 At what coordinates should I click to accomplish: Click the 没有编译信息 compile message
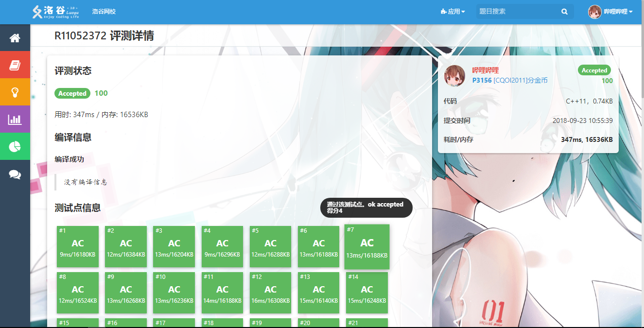coord(86,182)
